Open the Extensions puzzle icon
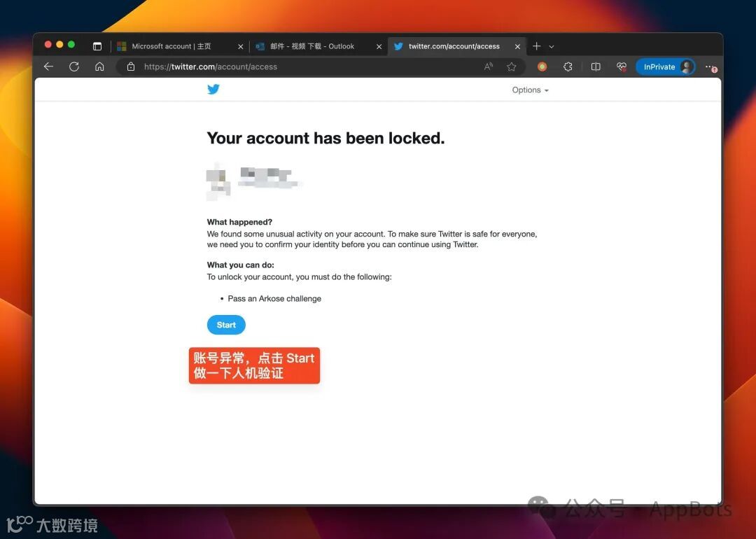The image size is (756, 539). (x=568, y=66)
